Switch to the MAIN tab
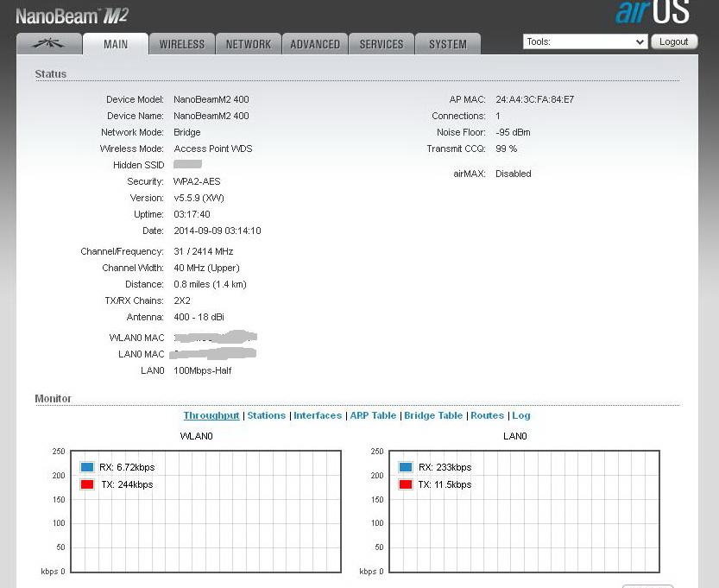 pyautogui.click(x=116, y=44)
